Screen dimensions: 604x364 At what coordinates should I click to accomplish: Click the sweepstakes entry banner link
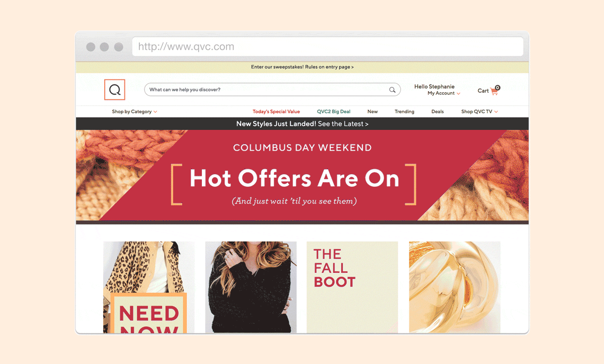pyautogui.click(x=302, y=67)
